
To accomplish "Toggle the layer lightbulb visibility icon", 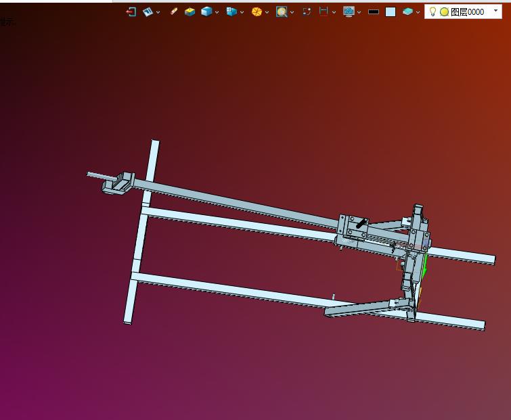I will (432, 11).
